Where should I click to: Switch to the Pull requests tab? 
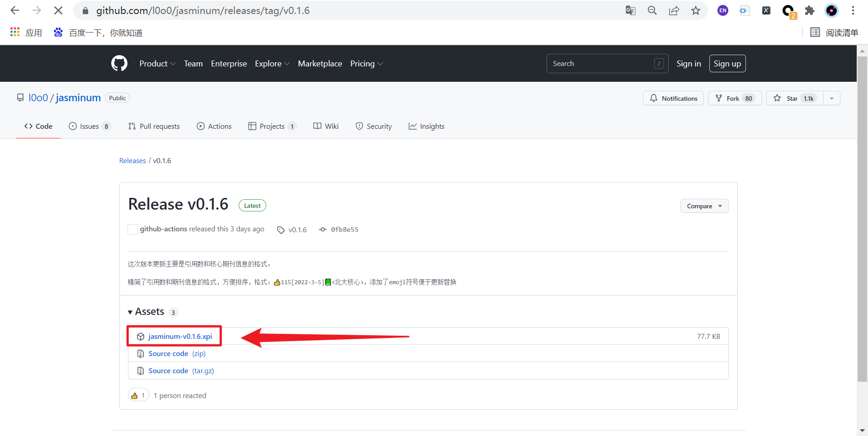coord(154,126)
